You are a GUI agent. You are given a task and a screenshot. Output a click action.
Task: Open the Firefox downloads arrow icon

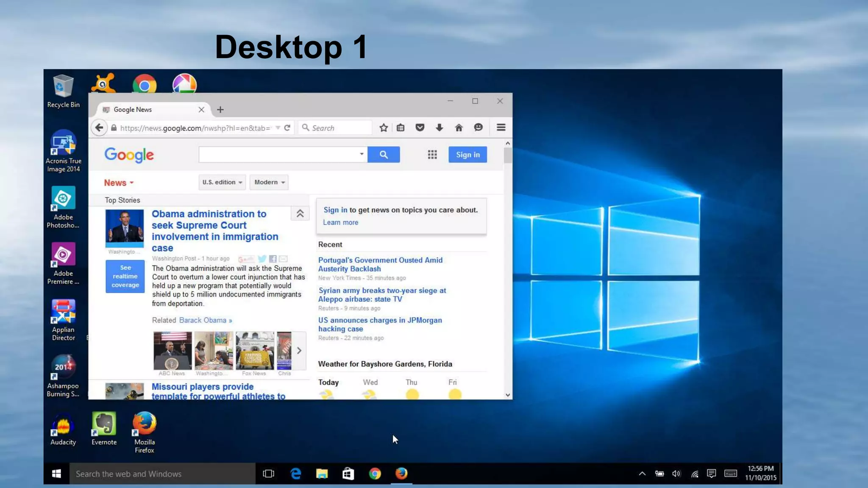tap(439, 128)
